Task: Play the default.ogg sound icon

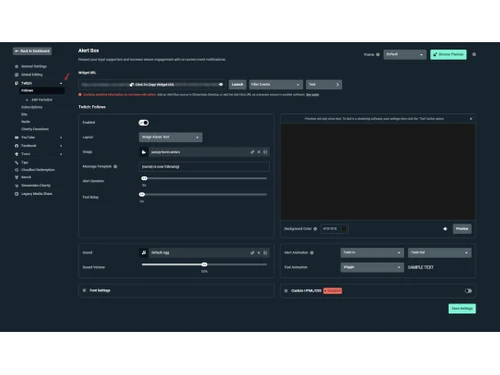Action: point(144,253)
